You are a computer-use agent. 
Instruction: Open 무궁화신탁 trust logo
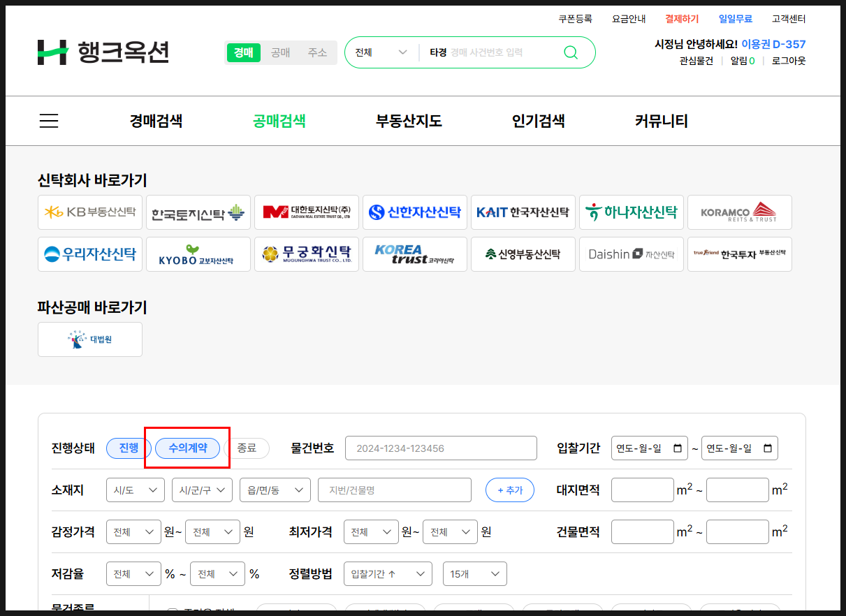[307, 254]
